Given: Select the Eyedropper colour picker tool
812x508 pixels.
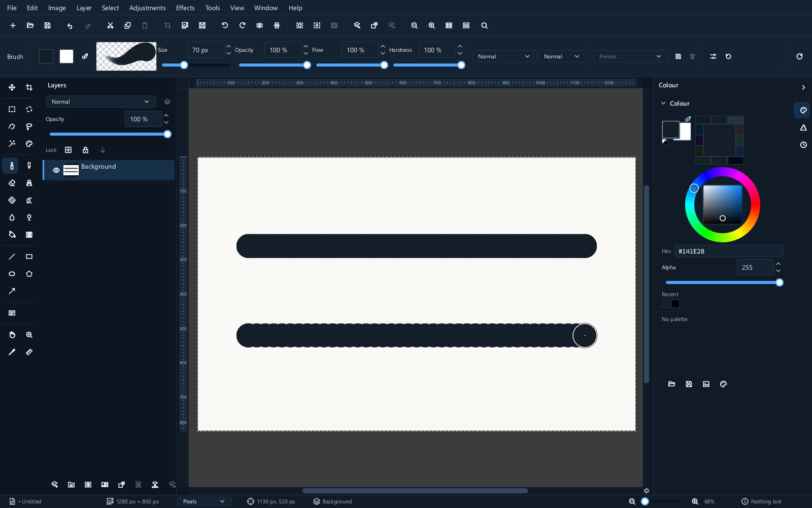Looking at the screenshot, I should click(12, 352).
